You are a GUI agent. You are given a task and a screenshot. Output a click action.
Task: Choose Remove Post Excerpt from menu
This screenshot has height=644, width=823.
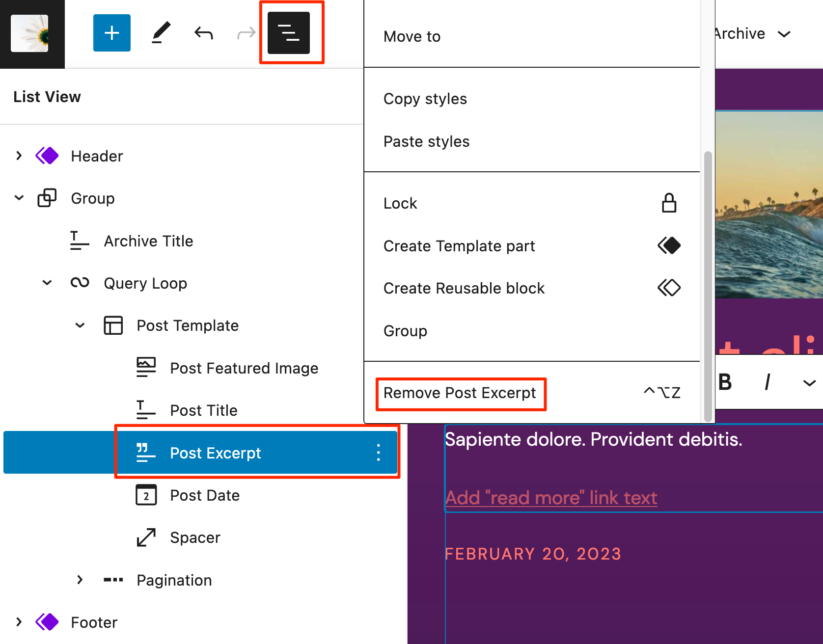[x=460, y=393]
